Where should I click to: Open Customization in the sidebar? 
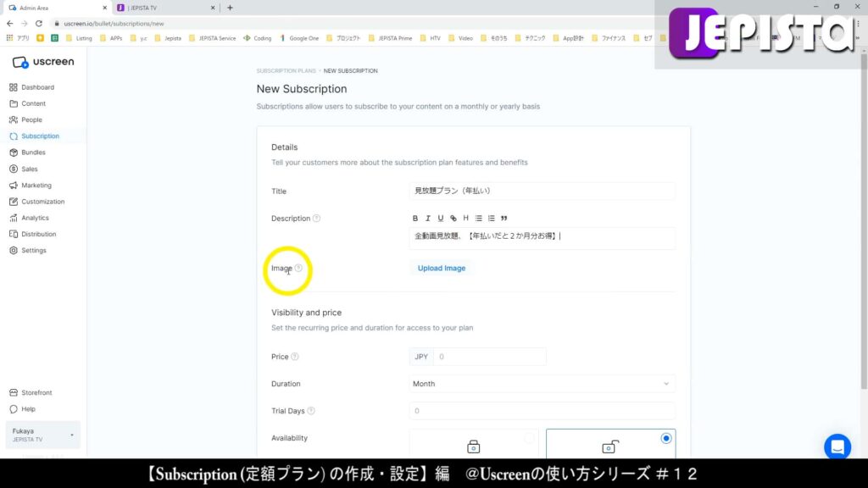point(37,202)
